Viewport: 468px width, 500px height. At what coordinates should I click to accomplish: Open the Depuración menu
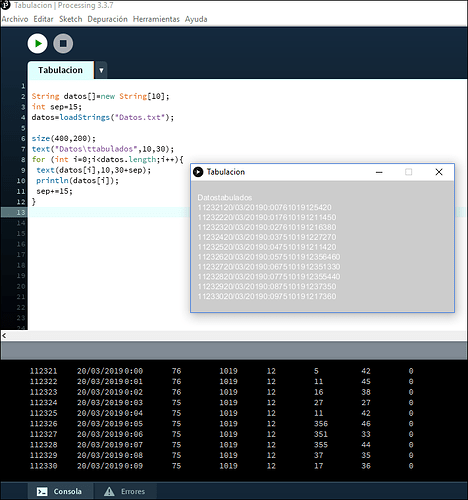click(x=107, y=19)
